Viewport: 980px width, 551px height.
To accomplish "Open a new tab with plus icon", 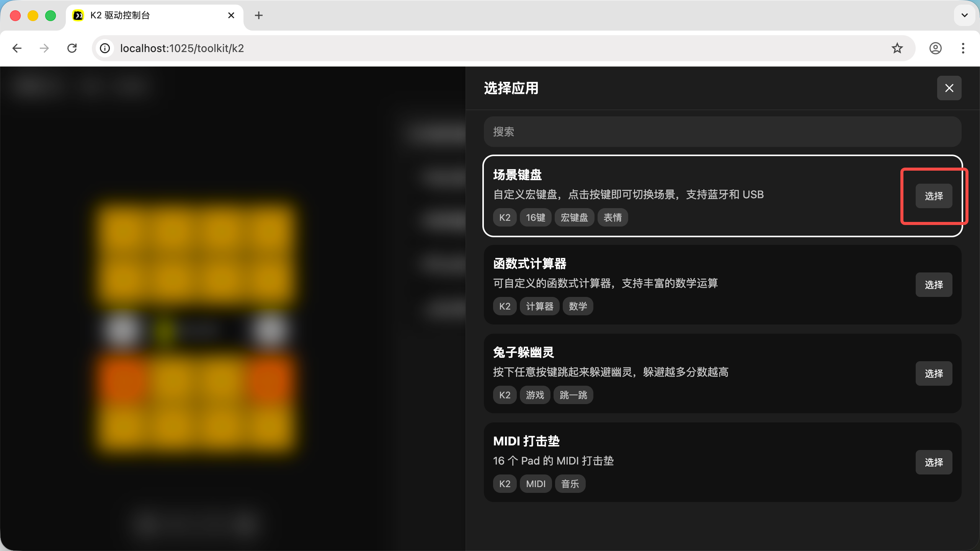I will click(x=259, y=15).
